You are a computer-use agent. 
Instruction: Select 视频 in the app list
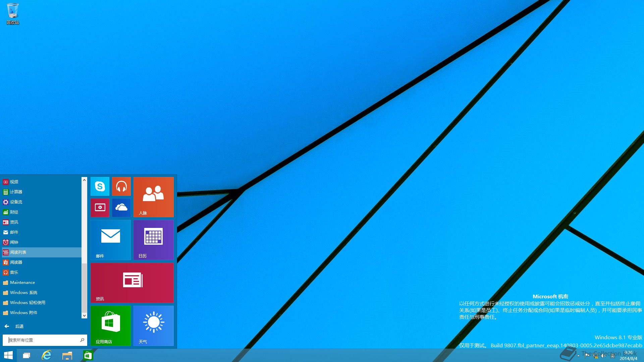pyautogui.click(x=42, y=182)
